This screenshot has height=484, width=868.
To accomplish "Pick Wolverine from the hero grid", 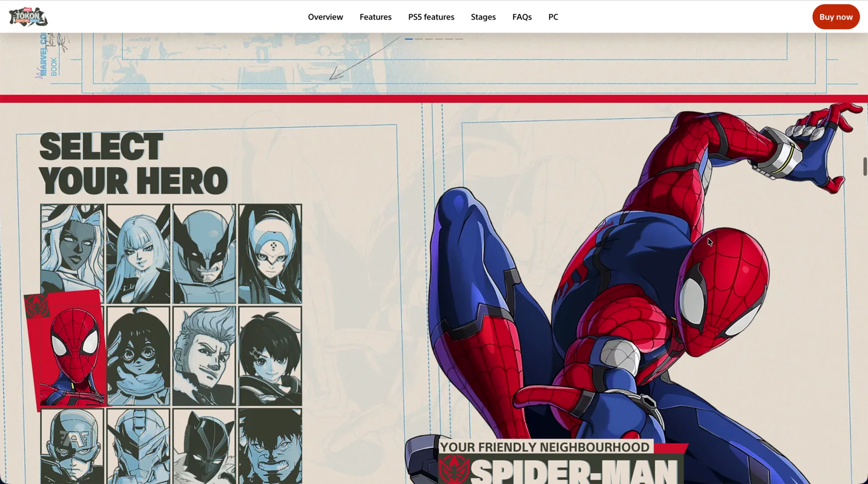I will 205,253.
